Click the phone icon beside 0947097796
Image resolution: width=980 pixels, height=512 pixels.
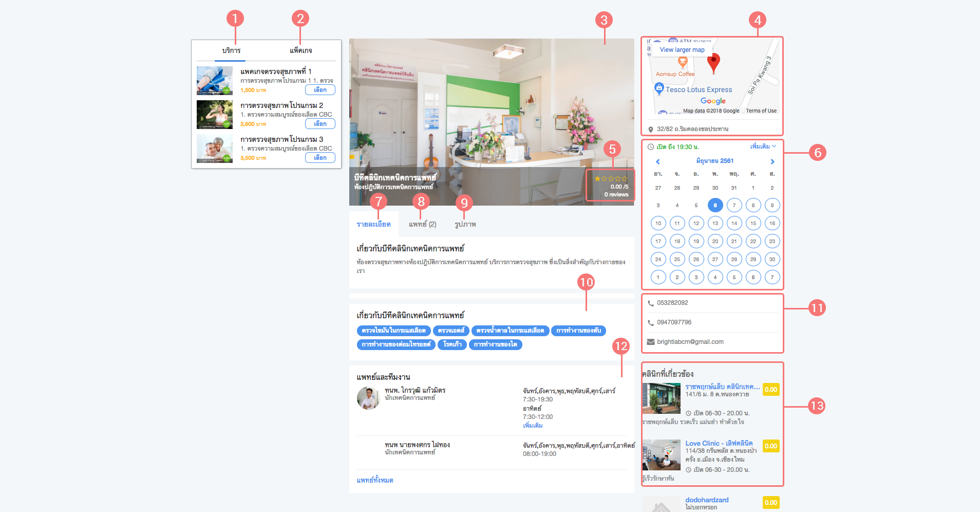click(651, 323)
